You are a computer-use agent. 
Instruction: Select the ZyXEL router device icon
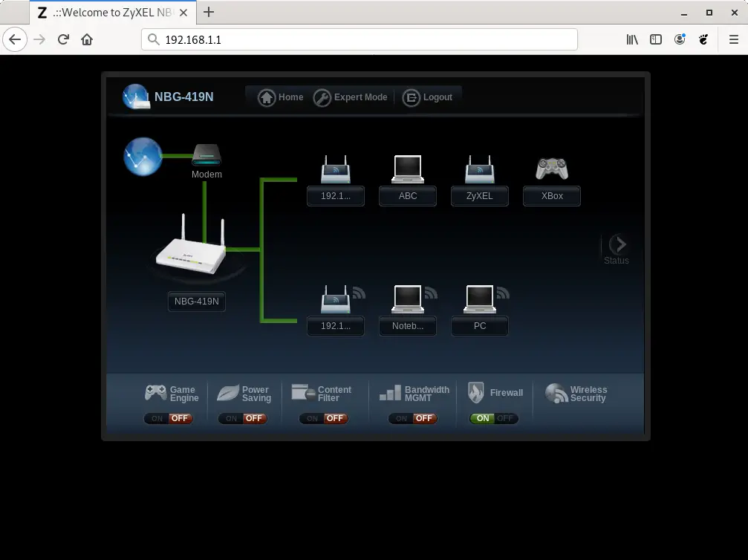(480, 169)
